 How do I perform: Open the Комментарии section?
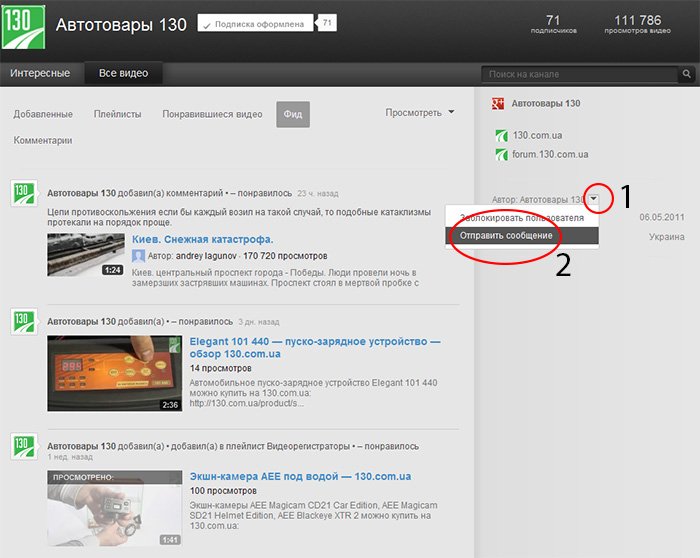click(42, 140)
